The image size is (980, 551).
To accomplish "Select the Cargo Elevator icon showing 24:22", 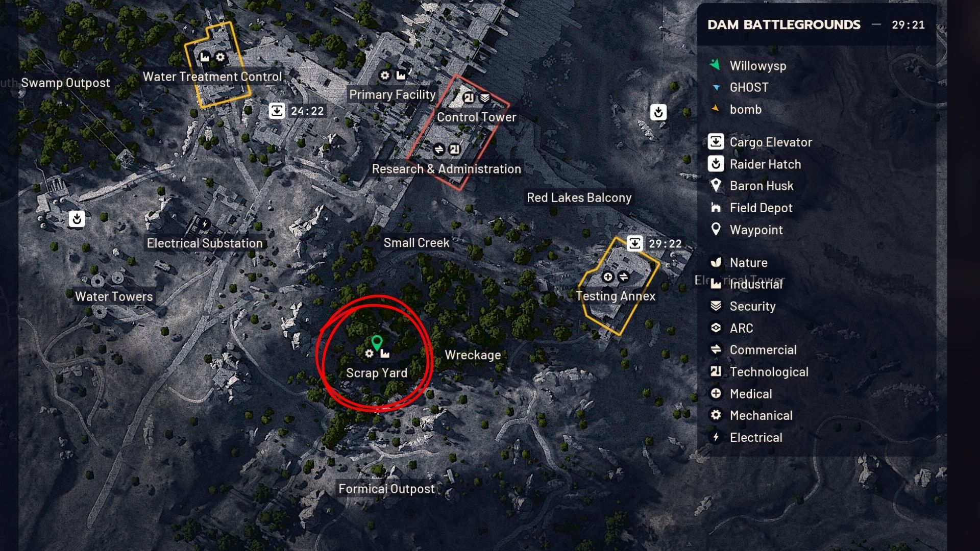I will pos(277,110).
